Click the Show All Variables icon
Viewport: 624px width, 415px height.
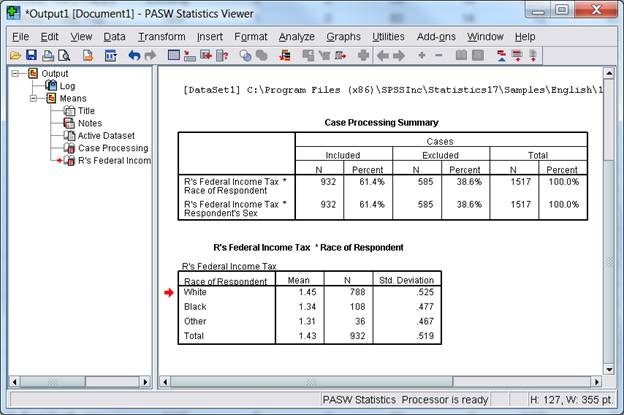(261, 56)
